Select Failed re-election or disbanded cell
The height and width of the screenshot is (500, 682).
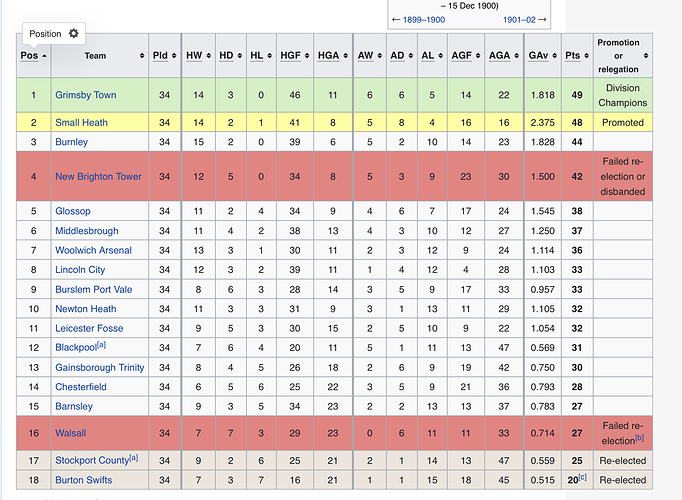click(623, 177)
